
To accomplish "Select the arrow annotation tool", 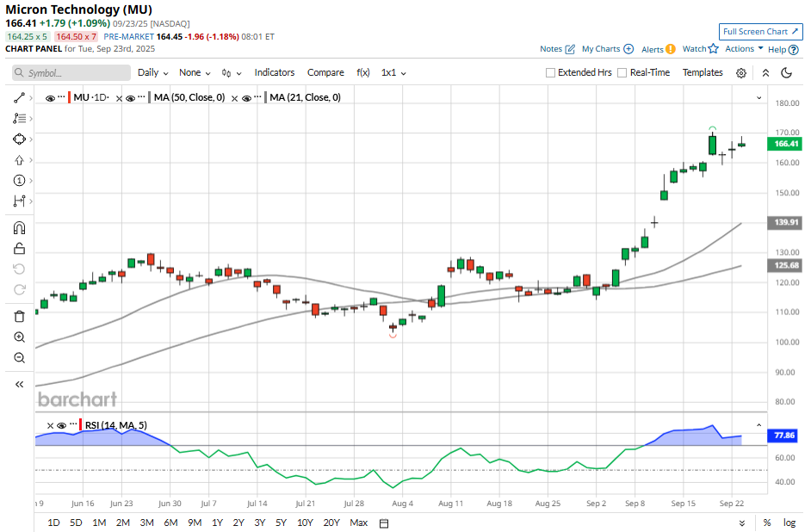I will point(19,160).
